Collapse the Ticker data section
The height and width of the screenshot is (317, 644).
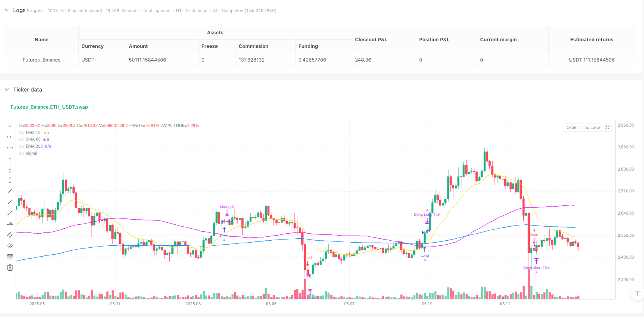pos(7,90)
